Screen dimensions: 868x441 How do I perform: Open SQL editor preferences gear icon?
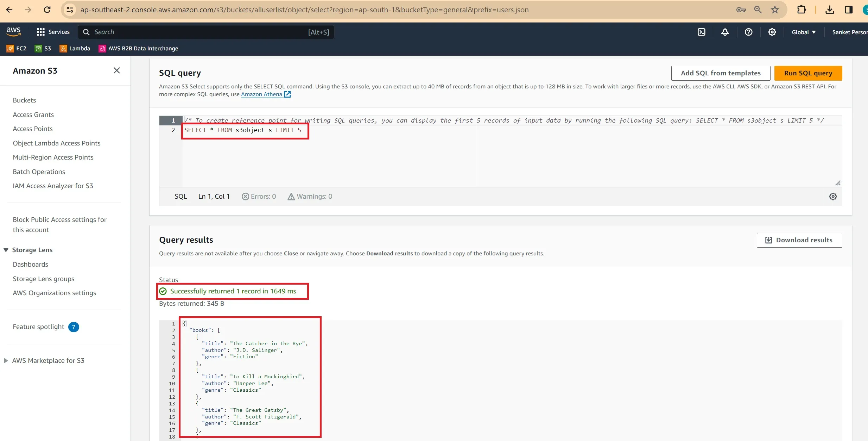(833, 197)
